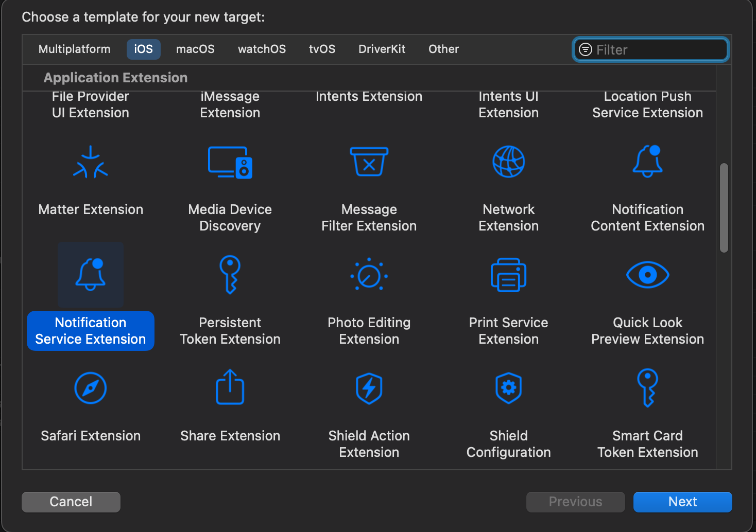The width and height of the screenshot is (756, 532).
Task: Pick the Persistent Token Extension key icon
Action: pos(230,275)
